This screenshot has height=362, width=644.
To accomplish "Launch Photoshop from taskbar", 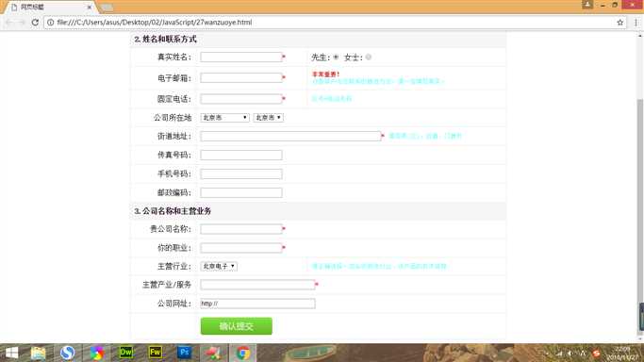I will coord(185,353).
